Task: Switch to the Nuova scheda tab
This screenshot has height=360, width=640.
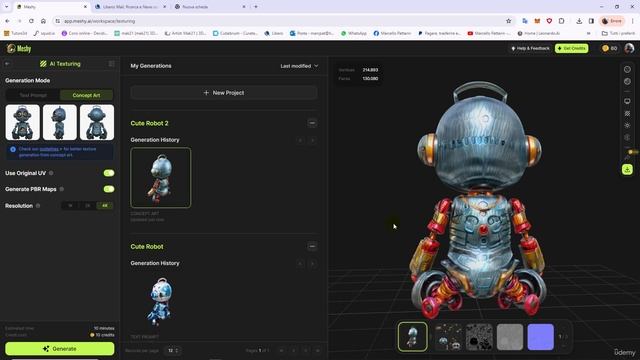Action: pos(210,7)
